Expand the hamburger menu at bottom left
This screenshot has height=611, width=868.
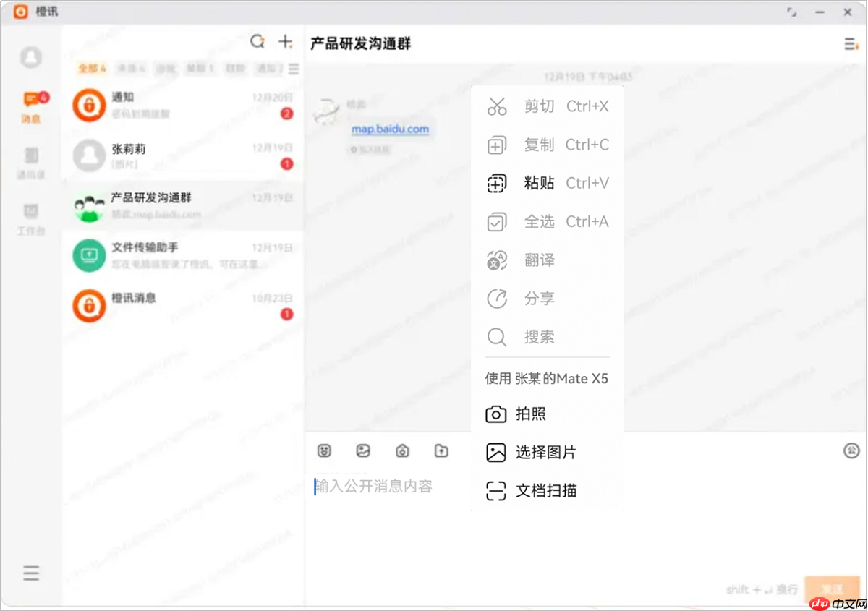click(x=31, y=573)
